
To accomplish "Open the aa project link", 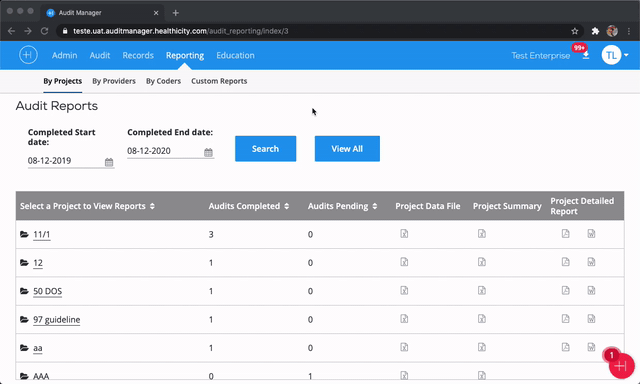I will pyautogui.click(x=38, y=348).
